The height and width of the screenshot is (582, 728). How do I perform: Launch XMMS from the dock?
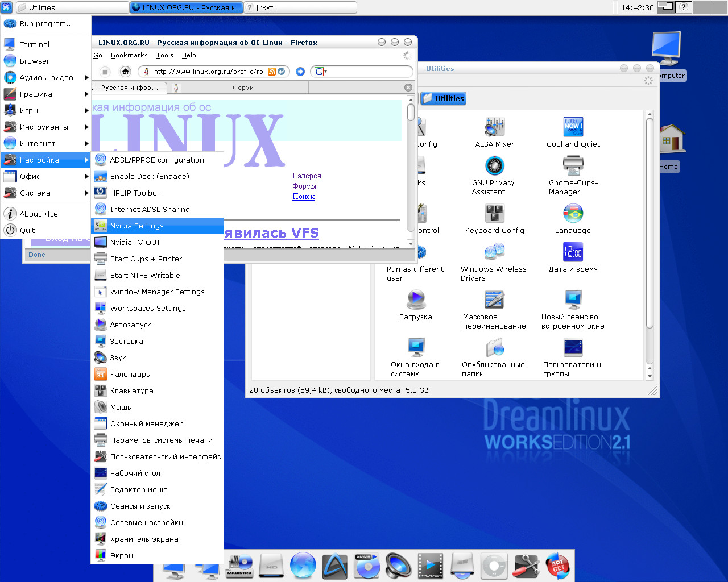[x=367, y=566]
